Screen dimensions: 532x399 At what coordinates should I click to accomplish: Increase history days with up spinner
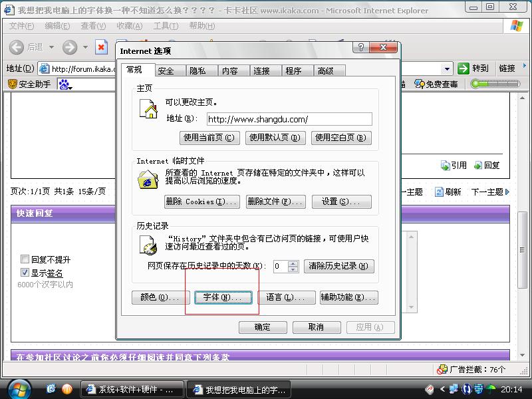click(293, 263)
